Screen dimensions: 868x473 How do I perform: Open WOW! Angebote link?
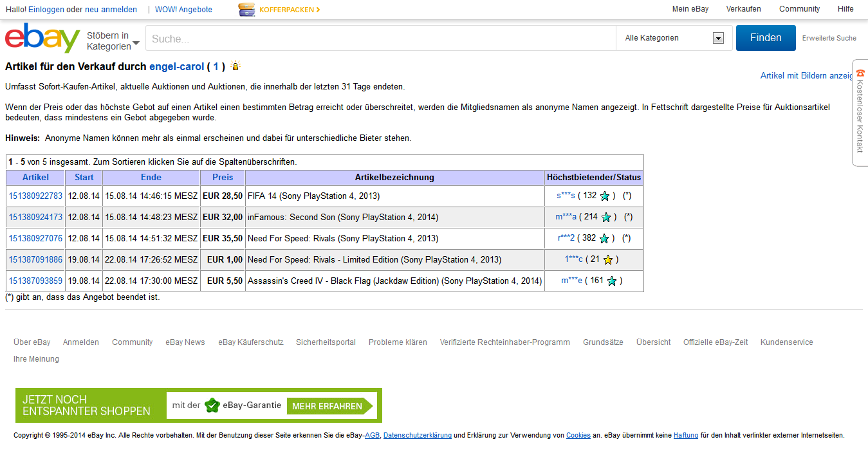coord(183,10)
